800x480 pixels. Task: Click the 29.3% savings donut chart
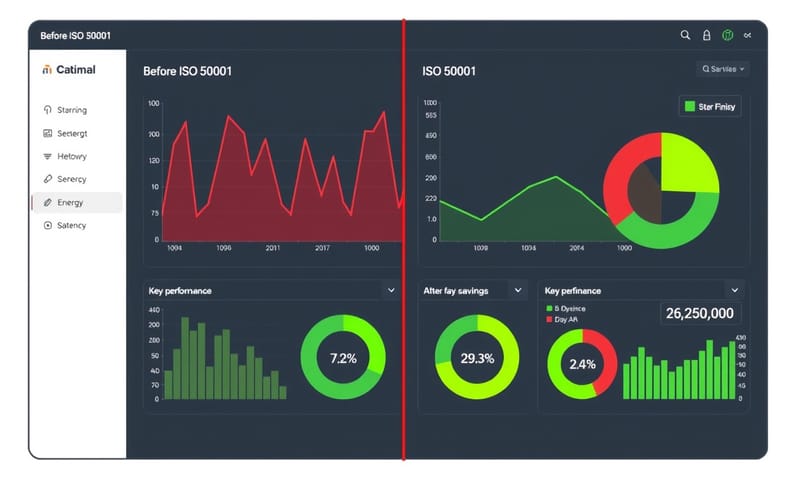coord(477,358)
